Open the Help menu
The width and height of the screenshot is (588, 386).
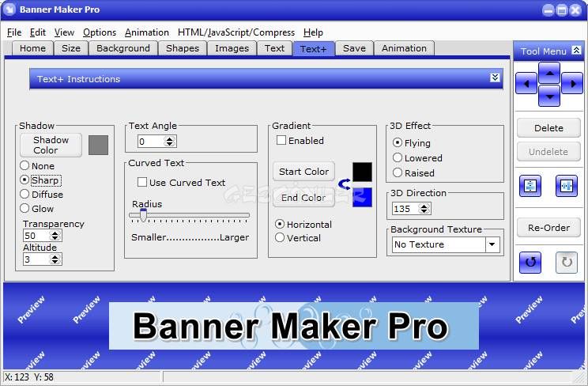pos(313,32)
